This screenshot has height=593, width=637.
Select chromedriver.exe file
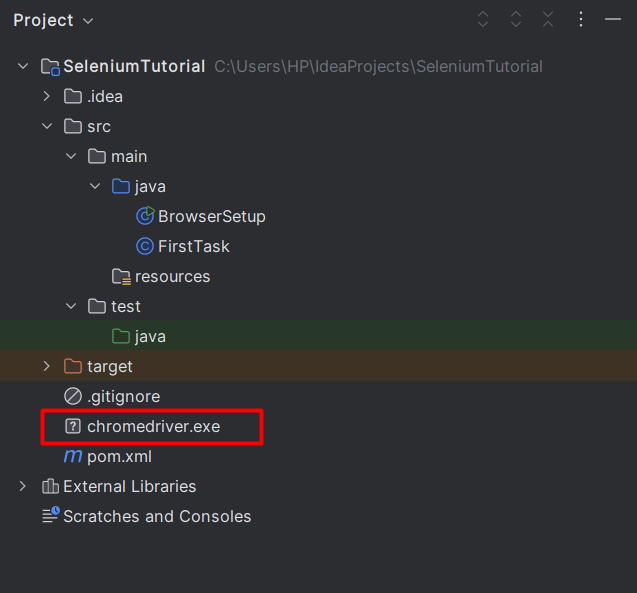(x=153, y=426)
